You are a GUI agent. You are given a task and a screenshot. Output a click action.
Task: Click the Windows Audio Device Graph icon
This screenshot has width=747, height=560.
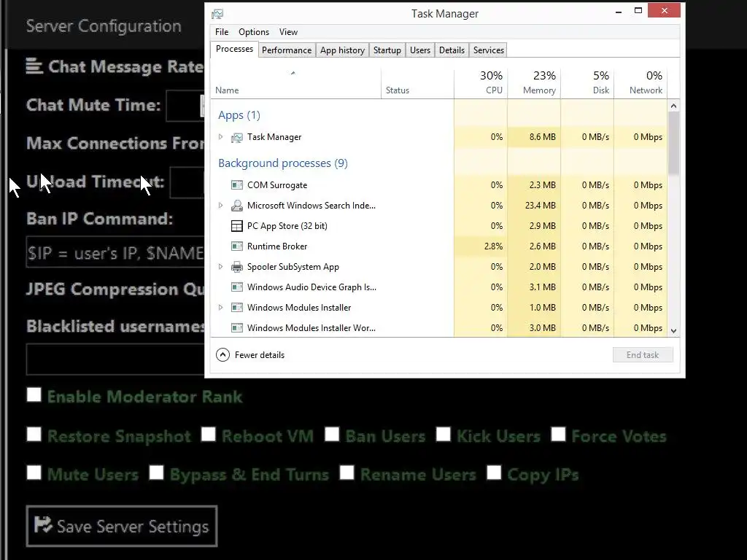point(237,287)
